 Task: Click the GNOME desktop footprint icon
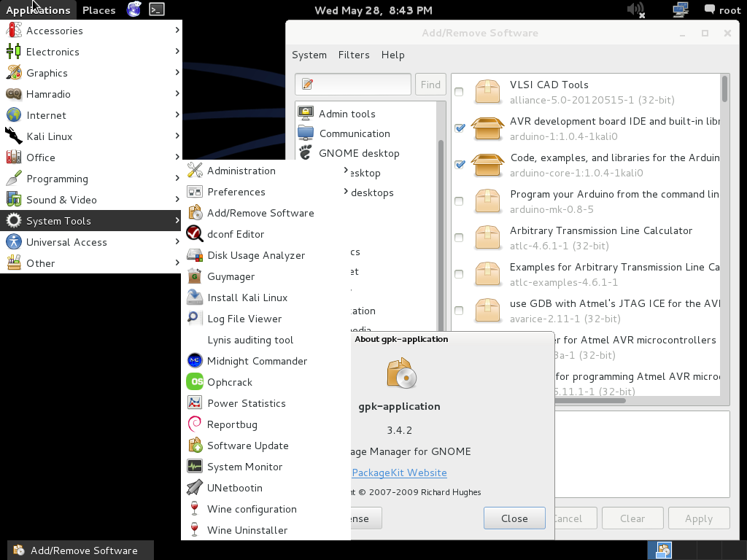pyautogui.click(x=306, y=153)
